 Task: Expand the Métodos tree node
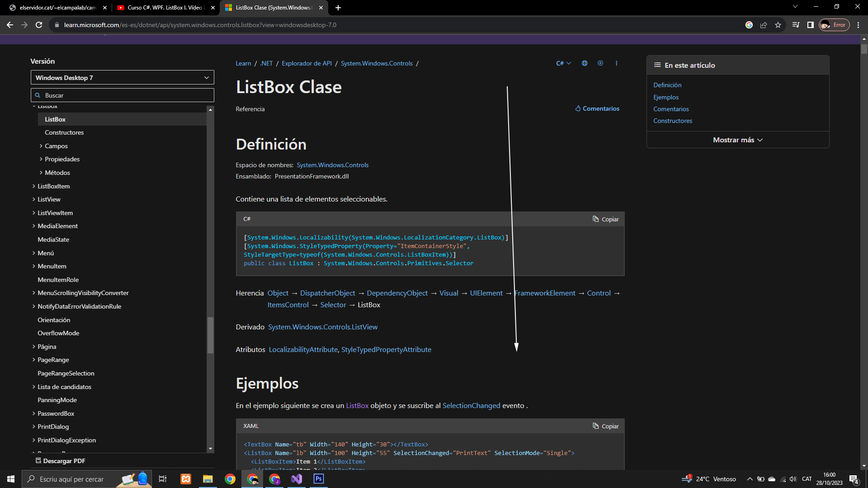point(41,173)
